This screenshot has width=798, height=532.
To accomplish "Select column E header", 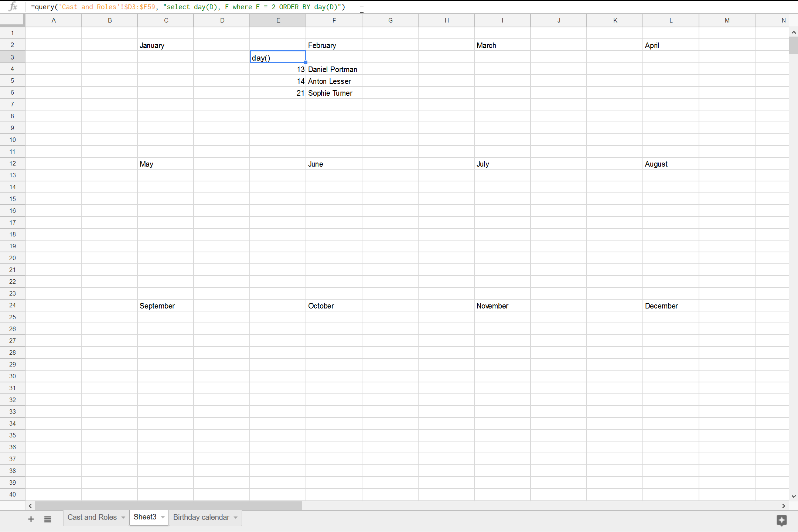I will tap(277, 20).
